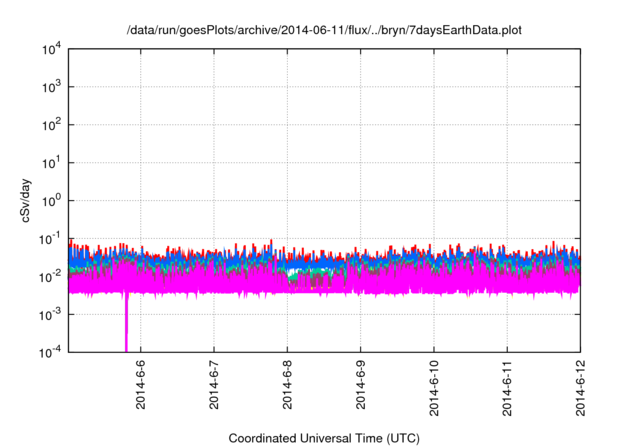Viewport: 640px width, 448px height.
Task: Click the 2014-6-11 date tick label
Action: coord(507,388)
